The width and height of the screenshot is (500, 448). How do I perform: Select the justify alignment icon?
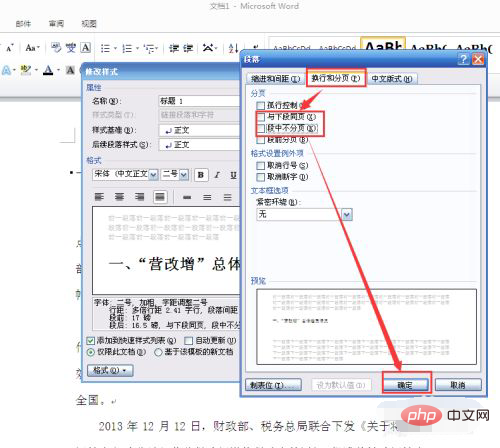click(x=160, y=197)
